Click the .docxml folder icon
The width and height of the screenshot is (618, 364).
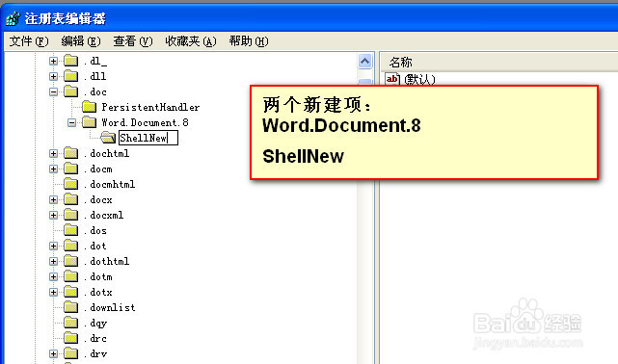pyautogui.click(x=71, y=215)
